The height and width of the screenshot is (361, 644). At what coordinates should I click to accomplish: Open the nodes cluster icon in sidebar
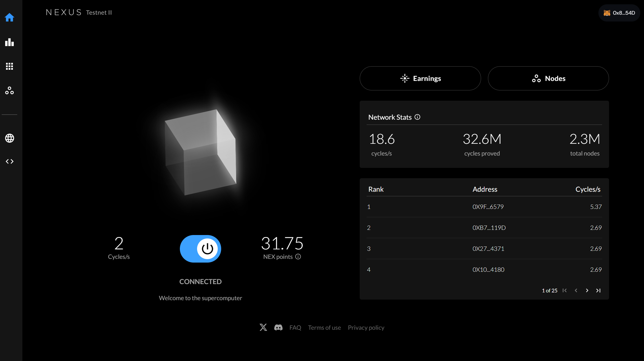[x=9, y=91]
